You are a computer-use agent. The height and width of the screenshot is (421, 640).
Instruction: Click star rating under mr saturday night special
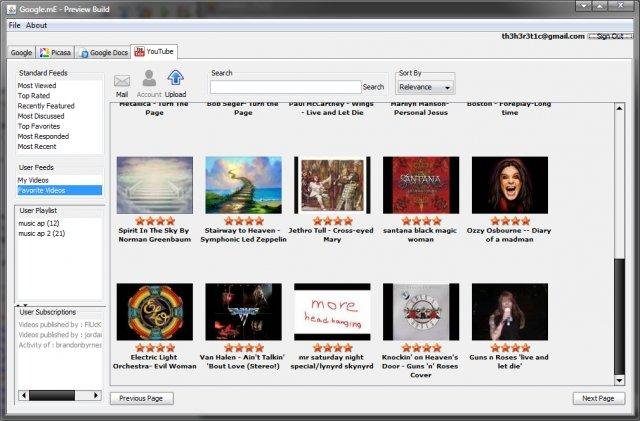[332, 347]
